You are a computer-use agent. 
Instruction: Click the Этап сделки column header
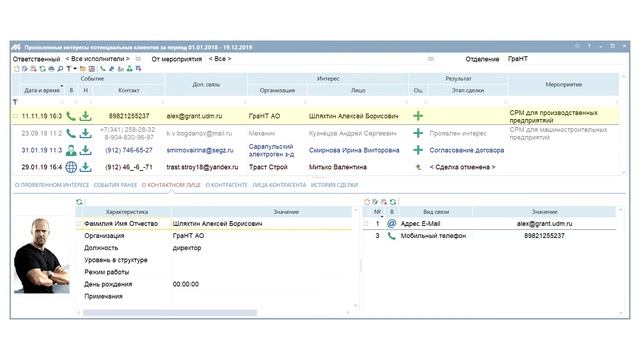(x=467, y=90)
